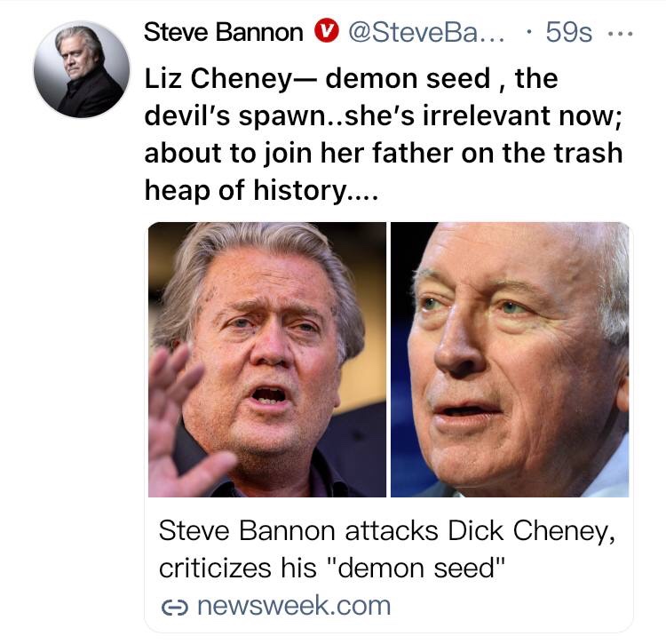666x644 pixels.
Task: Visit the newsweek.com domain link
Action: pyautogui.click(x=292, y=606)
